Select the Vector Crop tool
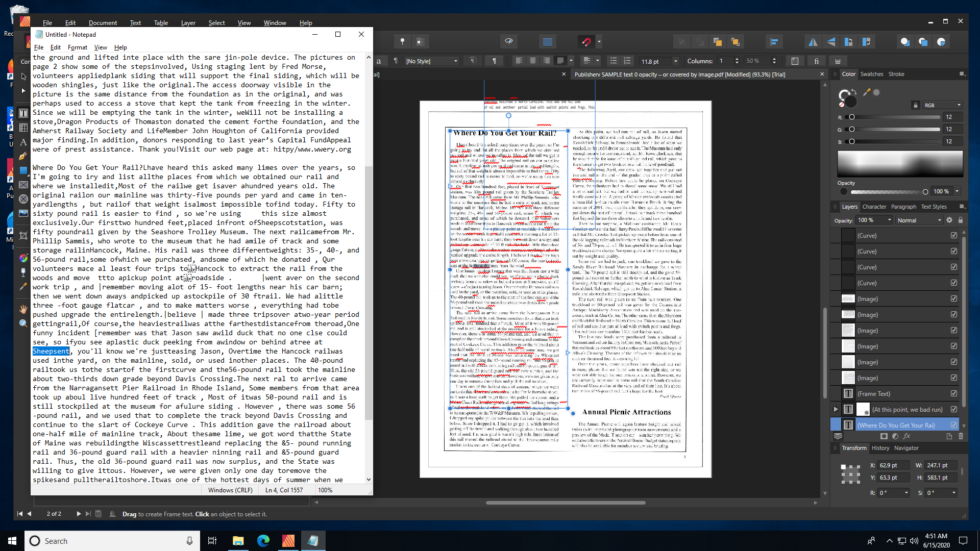The width and height of the screenshot is (980, 551). tap(23, 236)
